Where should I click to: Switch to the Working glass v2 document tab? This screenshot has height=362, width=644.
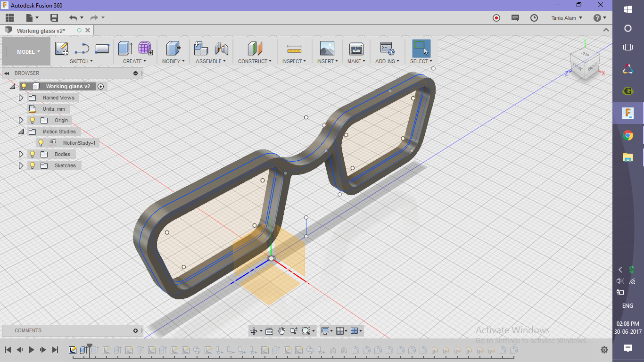coord(41,31)
